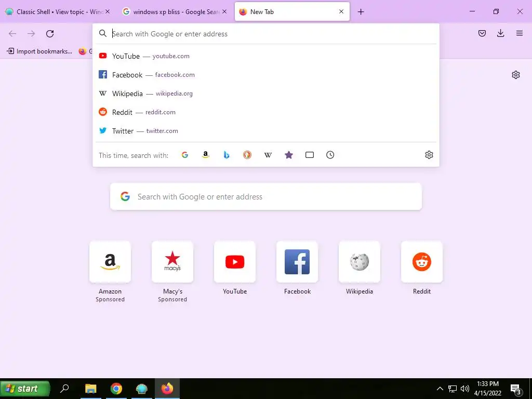Open volume control tray icon
Screen dimensions: 532x399
point(465,389)
